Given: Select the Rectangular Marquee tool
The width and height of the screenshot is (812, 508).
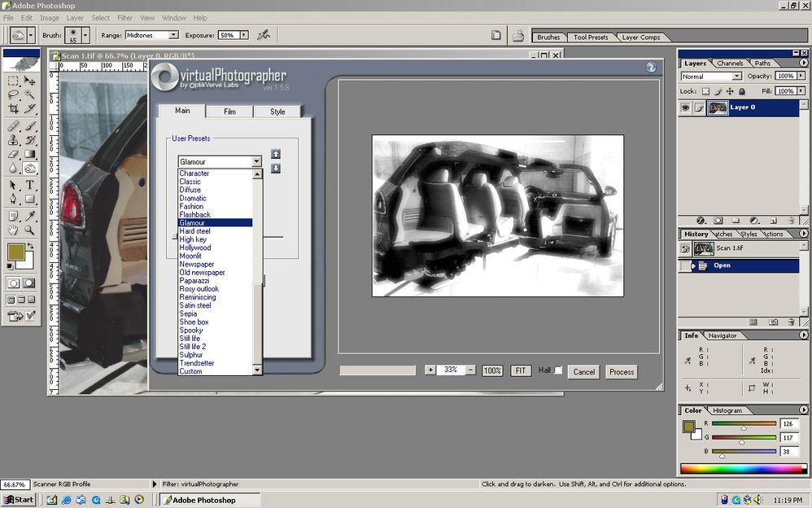Looking at the screenshot, I should tap(14, 81).
